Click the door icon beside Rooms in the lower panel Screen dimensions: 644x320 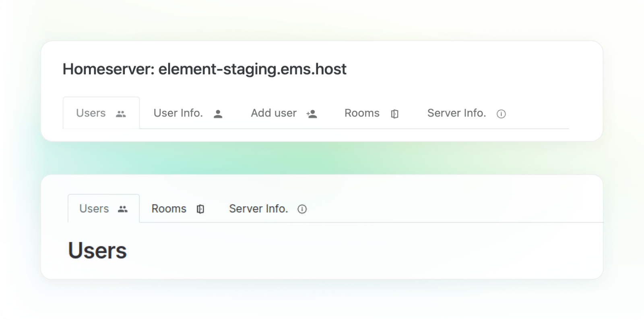coord(200,209)
